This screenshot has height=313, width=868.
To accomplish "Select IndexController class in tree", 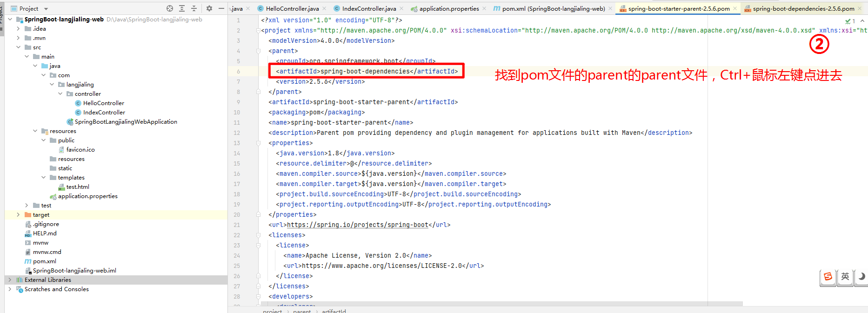I will point(104,113).
